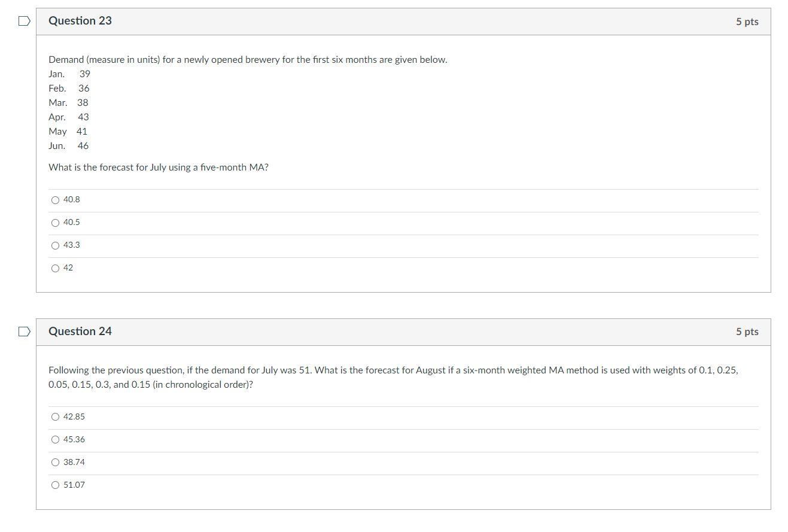Select answer 43.3 for Question 23
This screenshot has width=788, height=532.
click(x=55, y=245)
